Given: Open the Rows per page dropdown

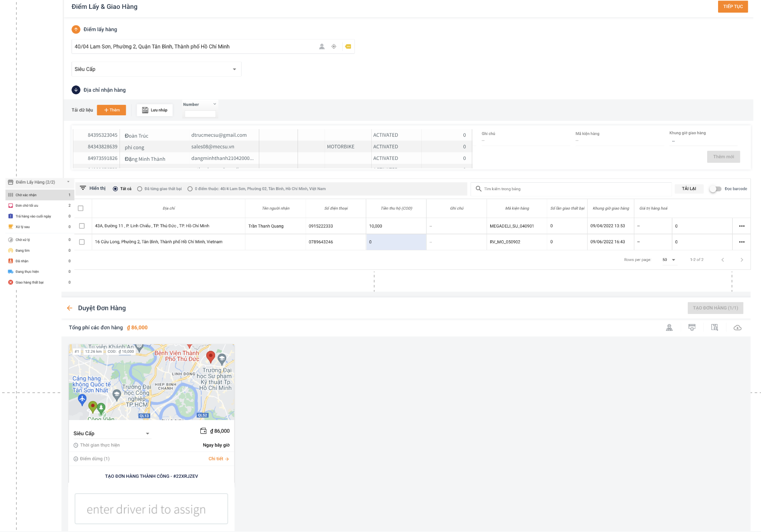Looking at the screenshot, I should click(x=668, y=260).
